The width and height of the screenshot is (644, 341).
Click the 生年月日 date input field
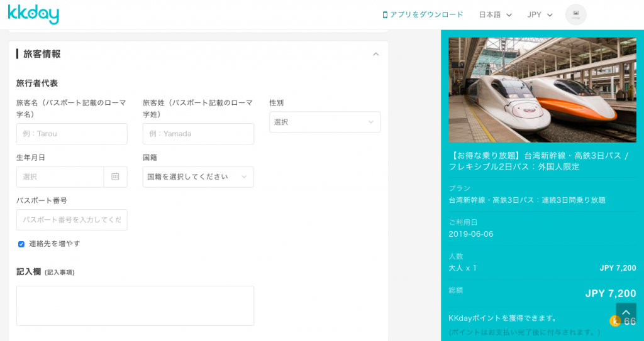60,176
